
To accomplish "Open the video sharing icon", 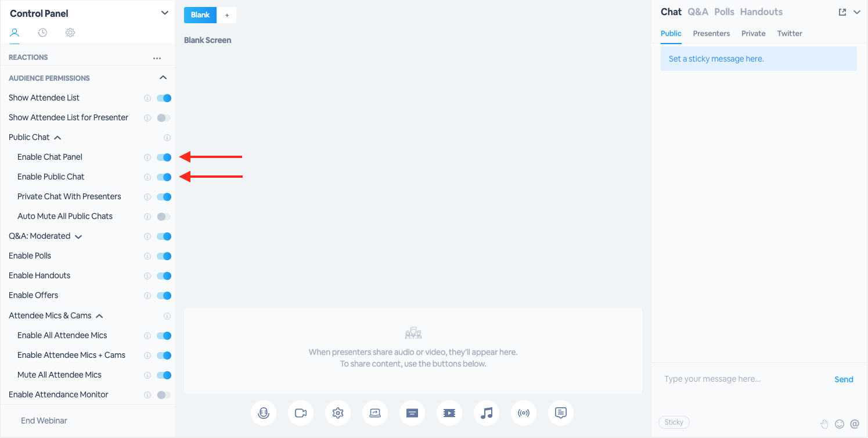I will [449, 412].
